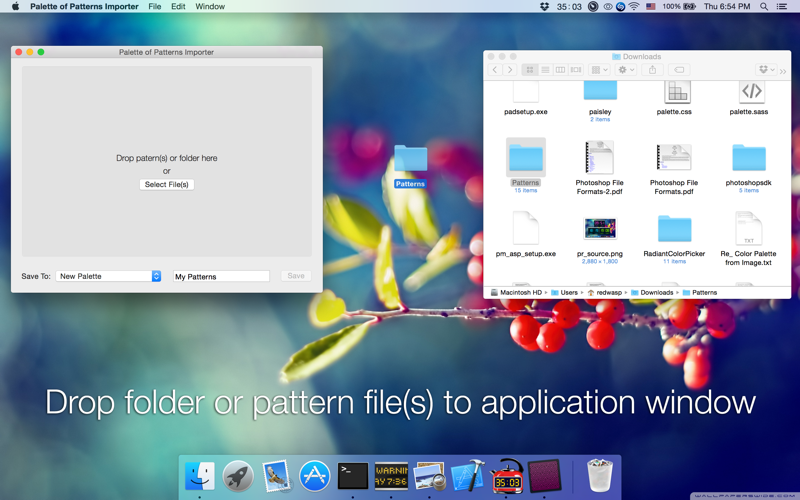Click the Finder edit tags icon
This screenshot has width=800, height=500.
679,70
